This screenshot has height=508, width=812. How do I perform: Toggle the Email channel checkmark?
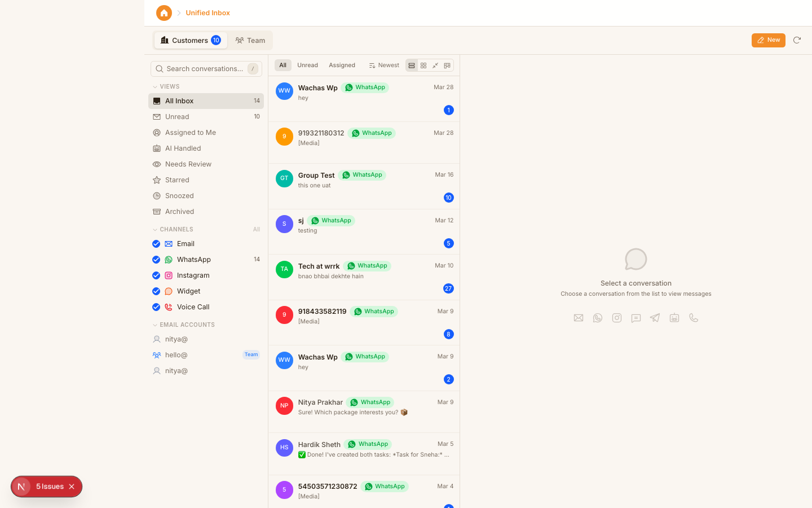(x=156, y=243)
